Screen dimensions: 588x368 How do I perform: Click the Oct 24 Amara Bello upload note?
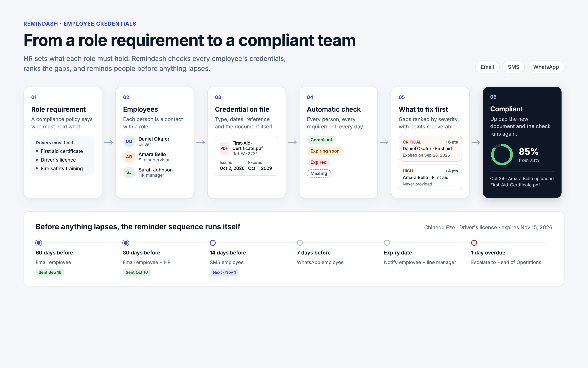(x=522, y=182)
